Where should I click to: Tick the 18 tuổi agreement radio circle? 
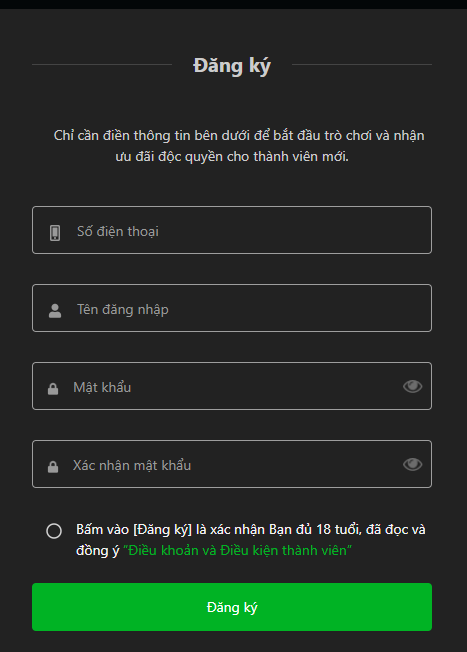(x=54, y=531)
